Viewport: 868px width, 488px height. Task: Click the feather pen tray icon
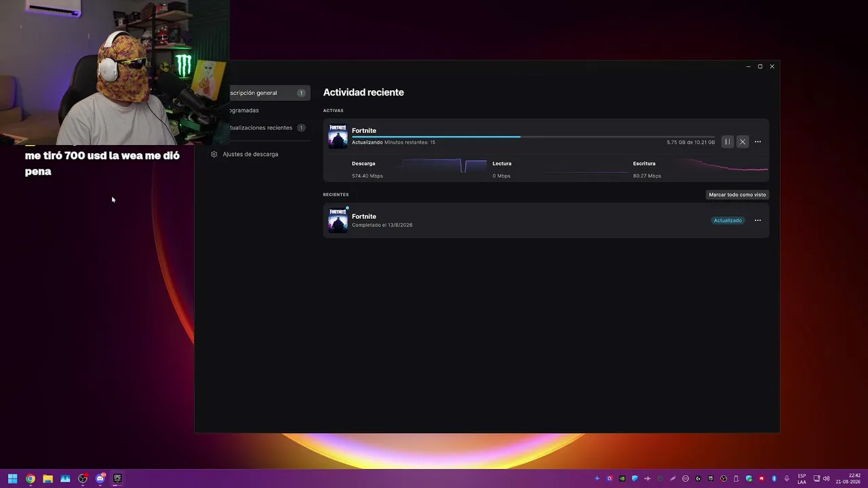(673, 479)
